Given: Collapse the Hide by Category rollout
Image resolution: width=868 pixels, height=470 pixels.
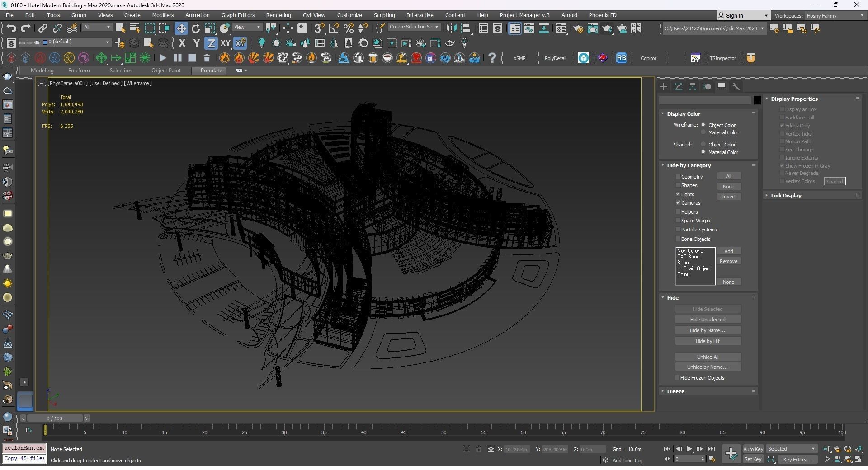Looking at the screenshot, I should 689,165.
